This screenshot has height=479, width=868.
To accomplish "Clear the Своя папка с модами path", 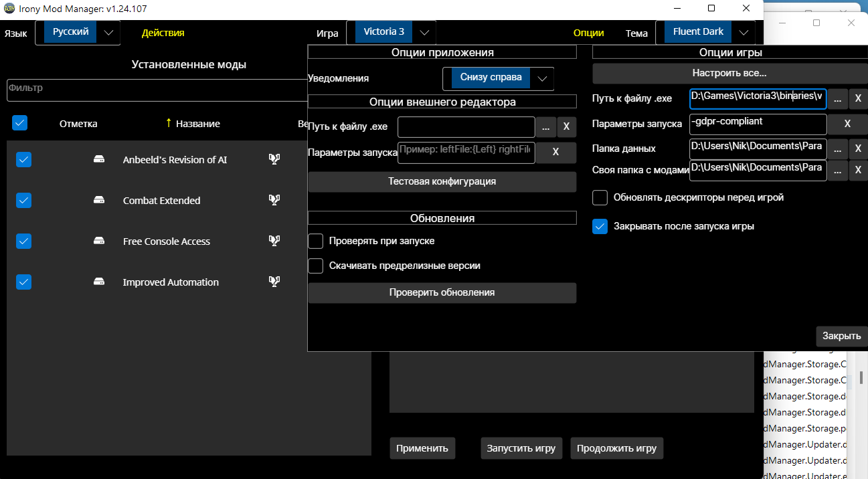I will click(x=858, y=171).
